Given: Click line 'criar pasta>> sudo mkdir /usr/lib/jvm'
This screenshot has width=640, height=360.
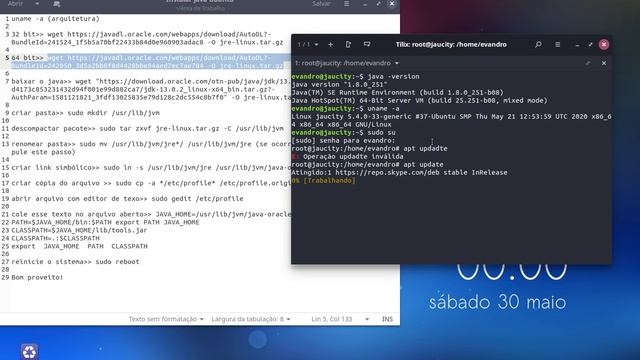Looking at the screenshot, I should (x=85, y=113).
